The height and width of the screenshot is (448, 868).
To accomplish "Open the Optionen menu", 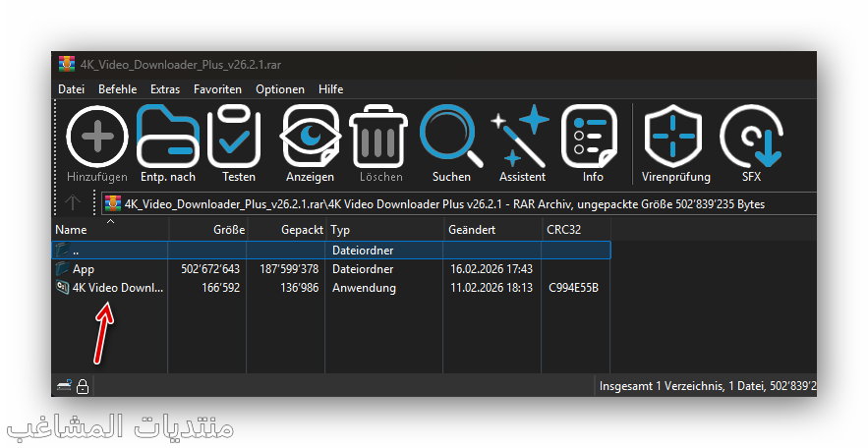I will pos(279,89).
